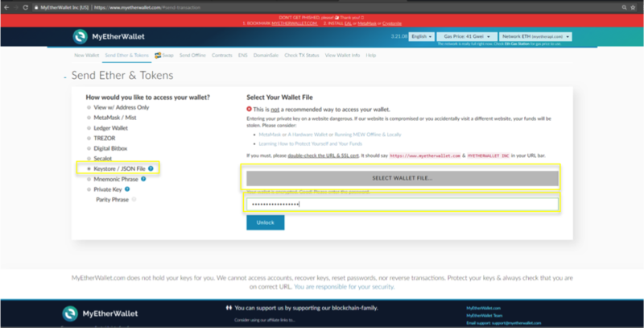Open footer MyEtherWallet.com link
Screen dimensions: 644x328
484,308
